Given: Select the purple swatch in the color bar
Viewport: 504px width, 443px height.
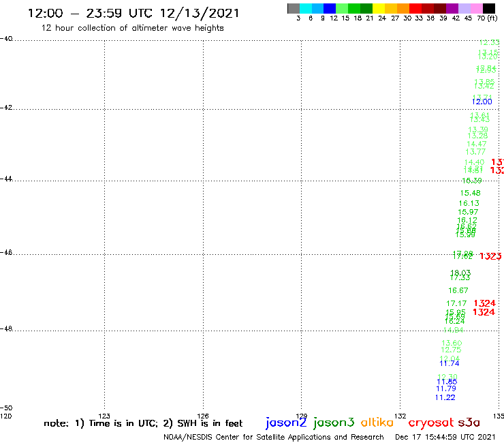Looking at the screenshot, I should [452, 8].
